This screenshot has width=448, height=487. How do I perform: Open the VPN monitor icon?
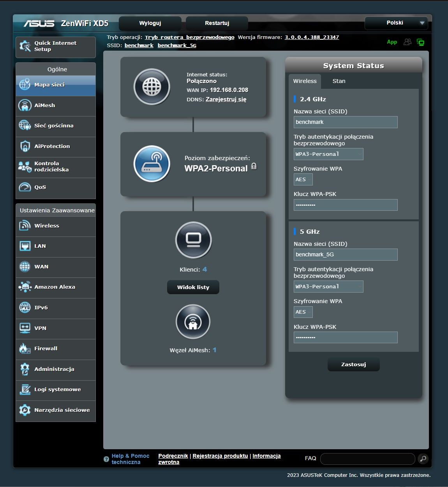[25, 328]
